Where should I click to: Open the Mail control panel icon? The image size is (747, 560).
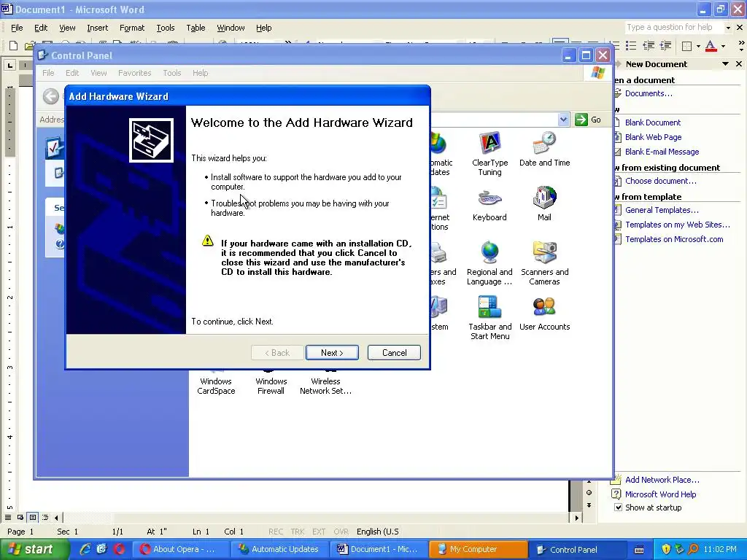tap(544, 204)
